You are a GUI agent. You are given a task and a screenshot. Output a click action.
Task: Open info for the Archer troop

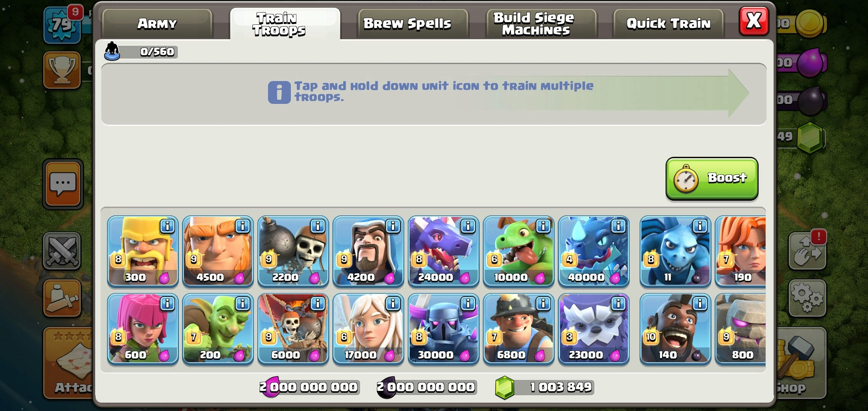[x=167, y=304]
